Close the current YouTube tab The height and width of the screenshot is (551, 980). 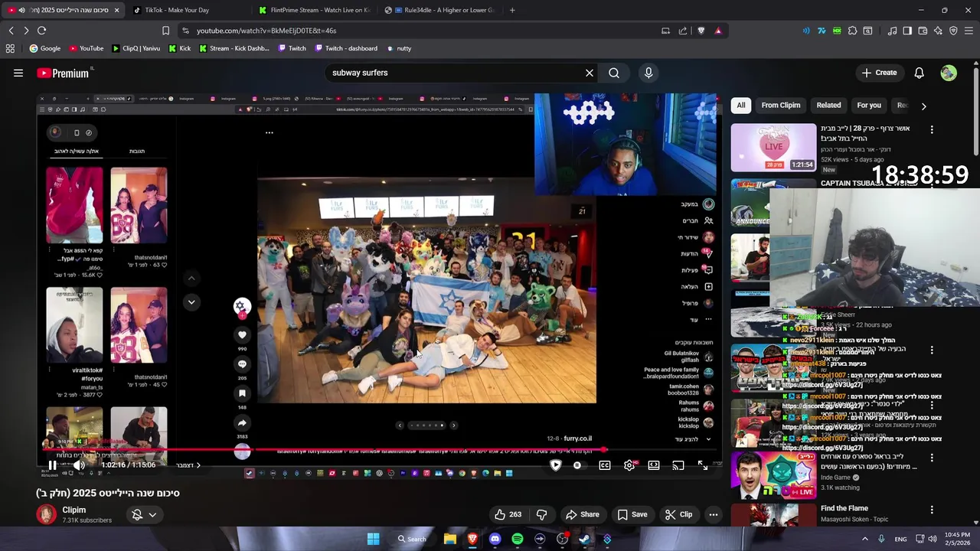(x=116, y=10)
